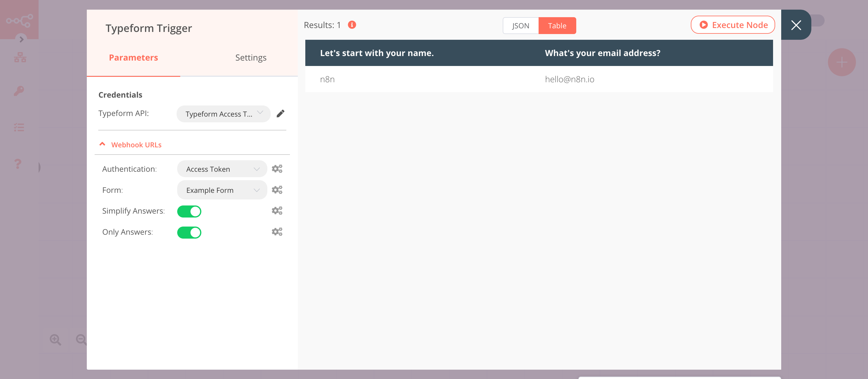Screen dimensions: 868x379
Task: Collapse the Webhook URLs section
Action: click(x=102, y=144)
